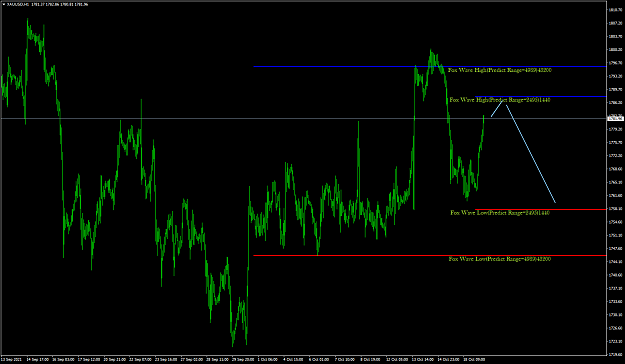Image resolution: width=625 pixels, height=364 pixels.
Task: Click the Fox Wave High label ending 1440
Action: point(500,100)
